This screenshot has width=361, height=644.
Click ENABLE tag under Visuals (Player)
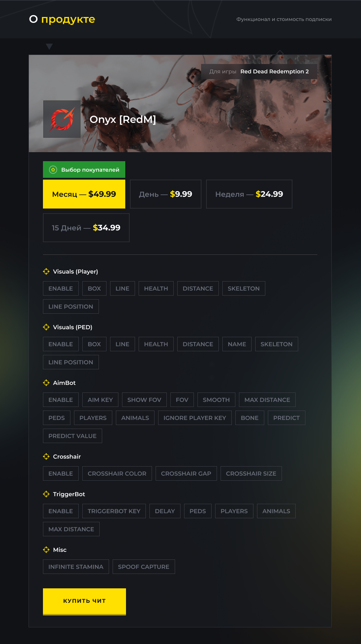click(x=61, y=288)
